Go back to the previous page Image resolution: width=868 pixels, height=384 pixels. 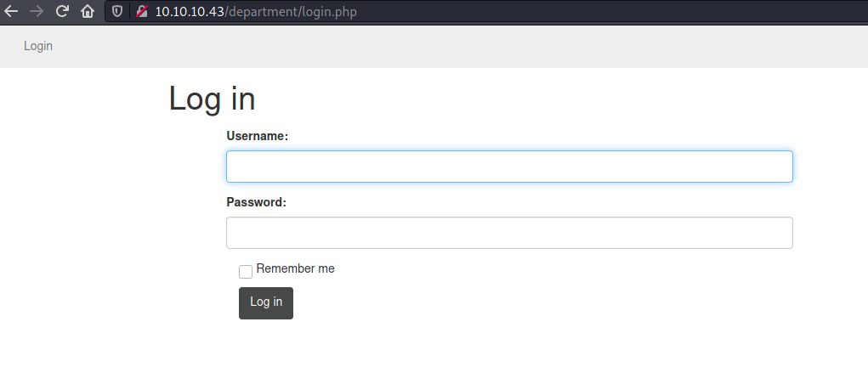(12, 12)
